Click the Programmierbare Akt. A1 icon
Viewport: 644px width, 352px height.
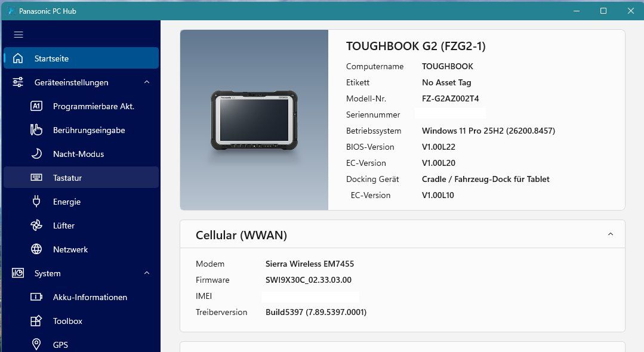pyautogui.click(x=36, y=106)
